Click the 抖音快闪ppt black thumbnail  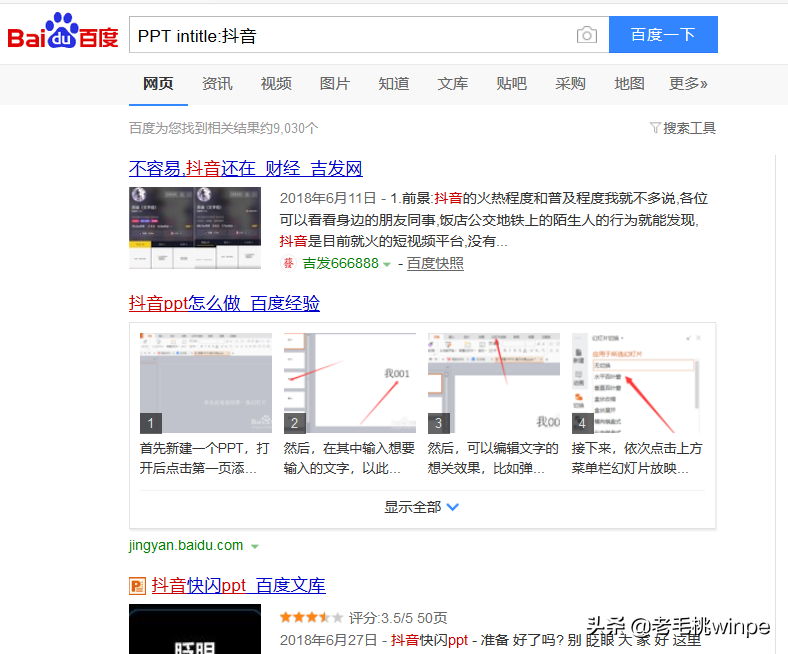[x=195, y=629]
